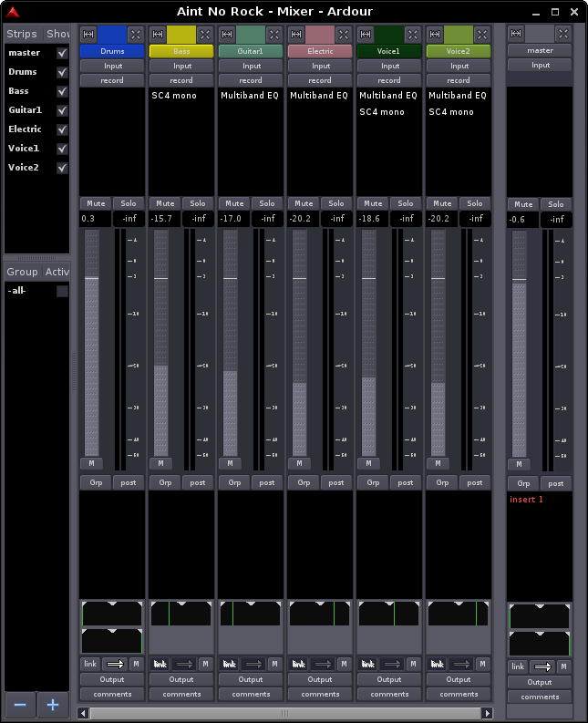Uncheck the Voice1 strip visibility checkbox
Image resolution: width=588 pixels, height=723 pixels.
[62, 149]
